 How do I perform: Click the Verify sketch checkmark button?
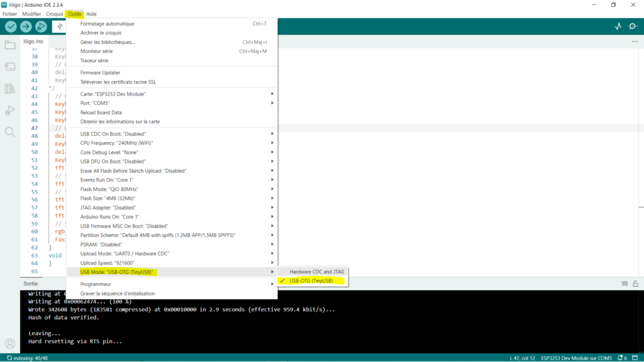[x=11, y=26]
